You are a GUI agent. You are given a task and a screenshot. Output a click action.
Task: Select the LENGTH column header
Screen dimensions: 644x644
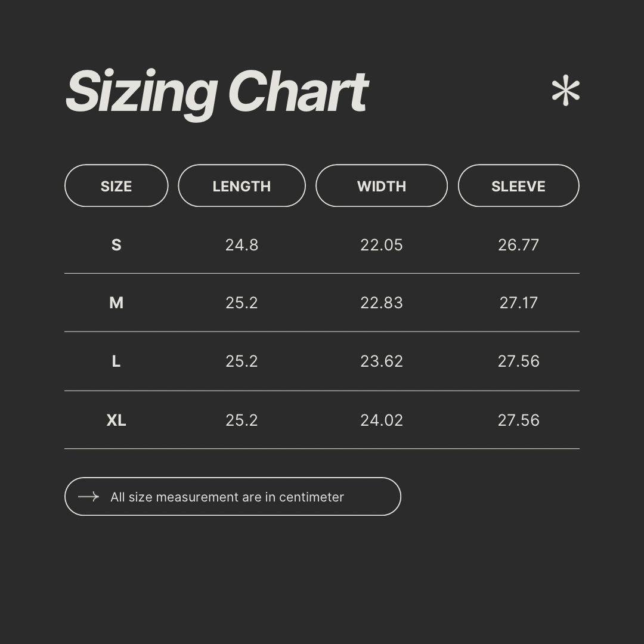pyautogui.click(x=241, y=186)
